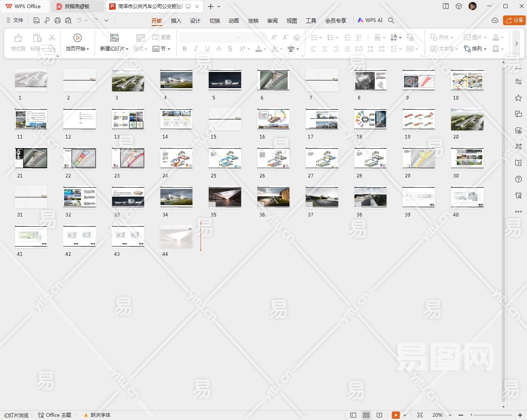Toggle slide sorter grid view
The width and height of the screenshot is (527, 420).
[366, 415]
